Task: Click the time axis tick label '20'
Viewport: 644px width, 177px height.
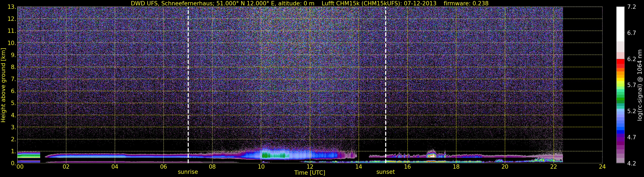Action: click(505, 167)
